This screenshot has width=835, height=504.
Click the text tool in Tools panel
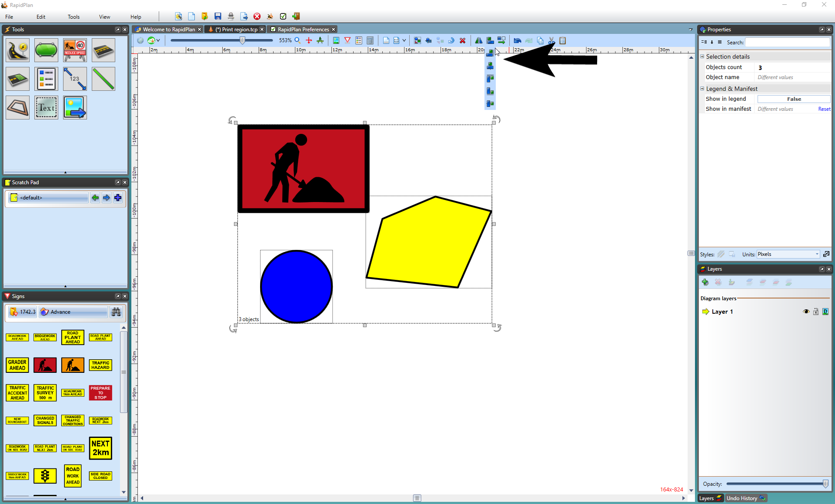tap(46, 107)
